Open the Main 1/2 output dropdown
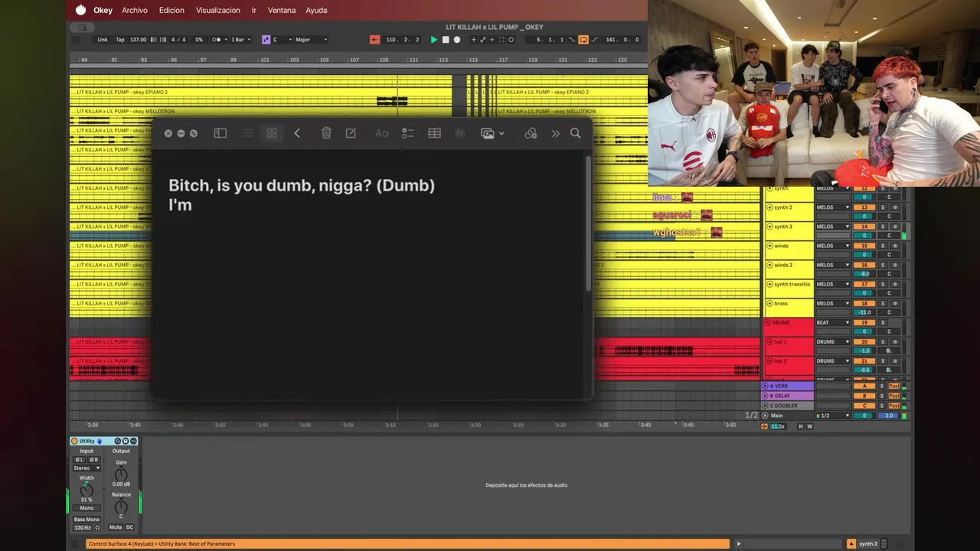980x551 pixels. [x=833, y=416]
